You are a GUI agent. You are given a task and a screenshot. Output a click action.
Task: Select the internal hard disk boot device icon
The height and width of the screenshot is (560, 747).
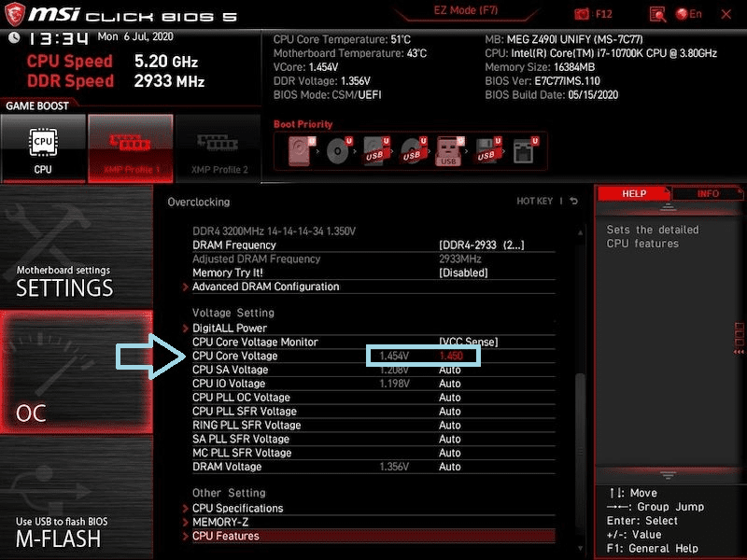[x=301, y=150]
